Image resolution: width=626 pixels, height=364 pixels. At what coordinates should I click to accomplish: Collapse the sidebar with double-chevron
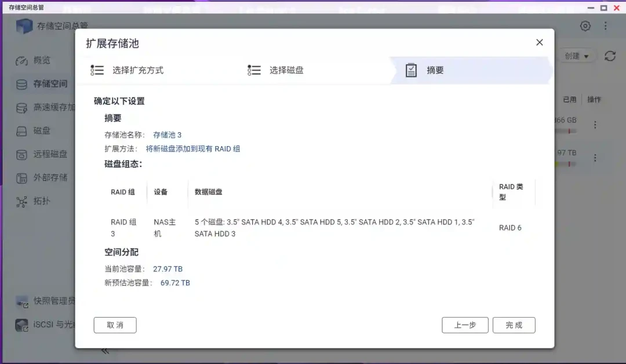[105, 351]
